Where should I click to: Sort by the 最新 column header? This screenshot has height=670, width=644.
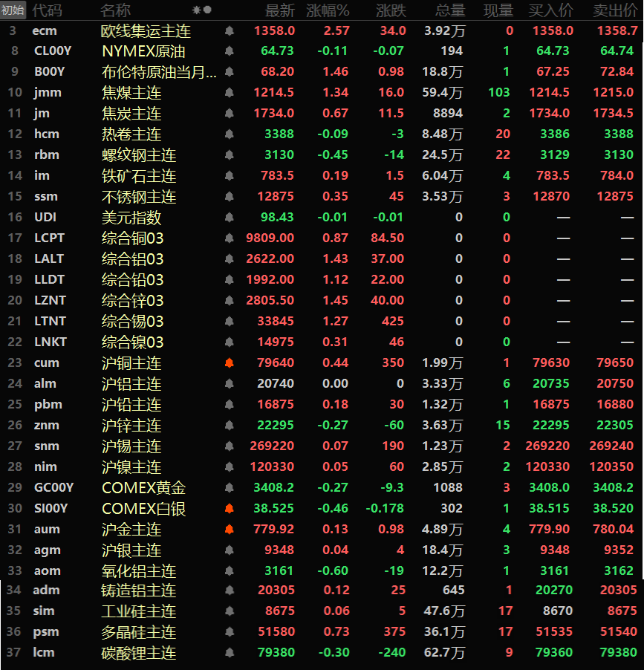(279, 10)
